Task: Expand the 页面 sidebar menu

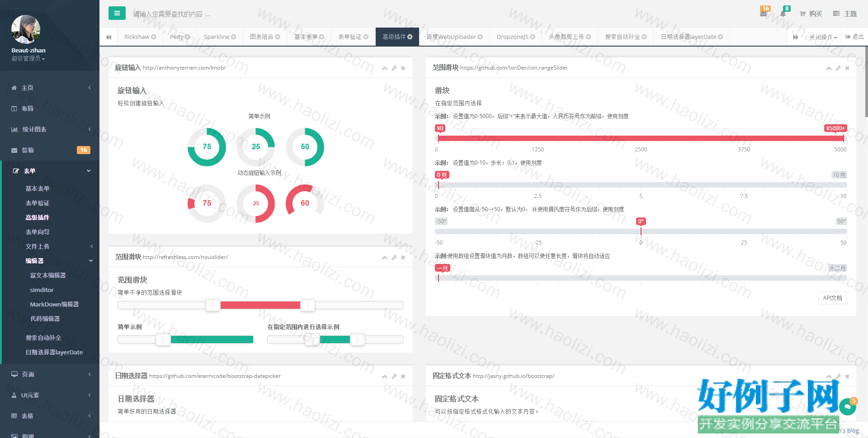Action: tap(50, 374)
